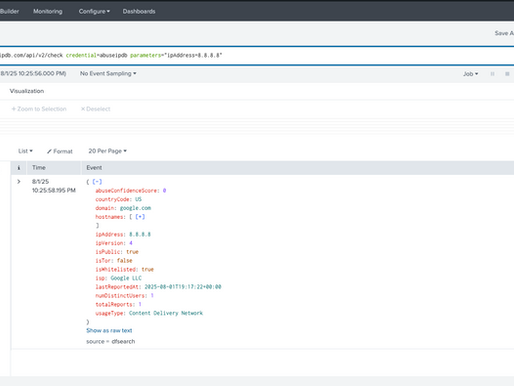514x386 pixels.
Task: Click abuseConfidenceScore value 0
Action: pos(164,190)
